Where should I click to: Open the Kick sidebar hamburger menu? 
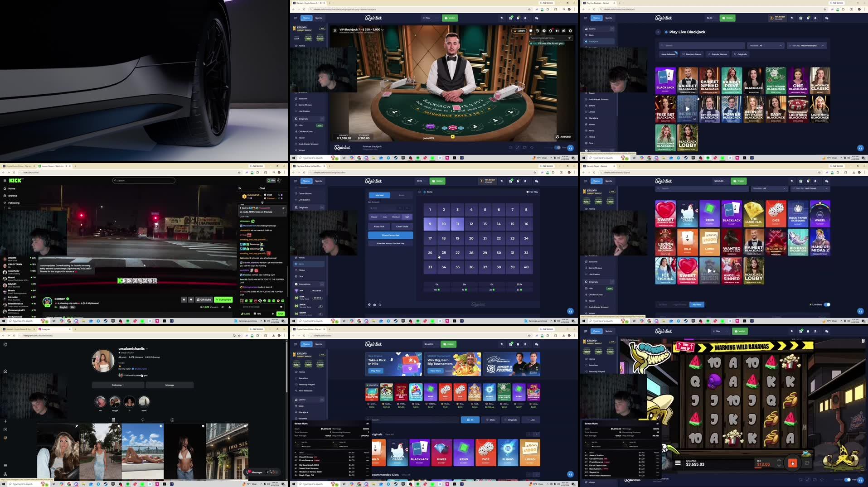pyautogui.click(x=5, y=180)
